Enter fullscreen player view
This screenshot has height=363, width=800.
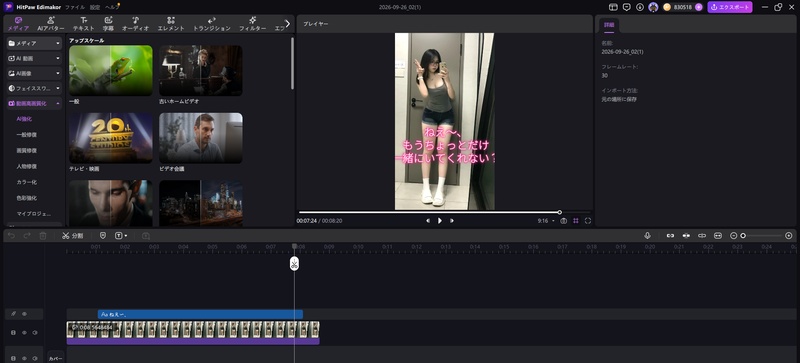click(x=588, y=221)
